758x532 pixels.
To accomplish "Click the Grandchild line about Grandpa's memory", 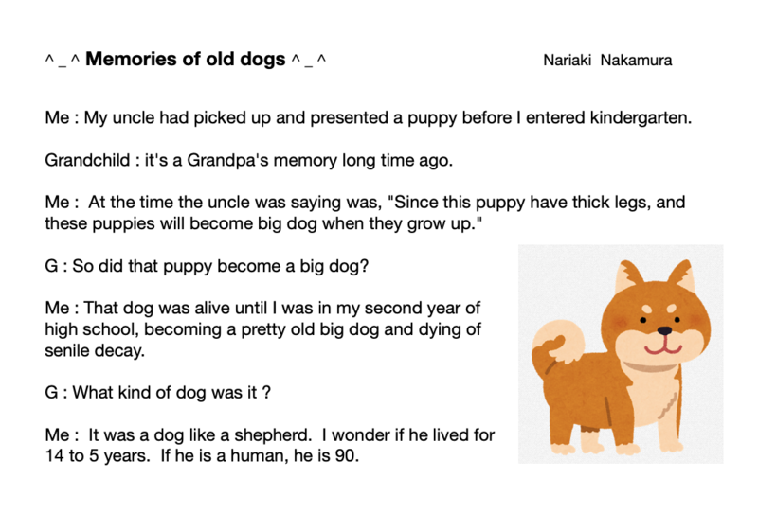I will (249, 160).
